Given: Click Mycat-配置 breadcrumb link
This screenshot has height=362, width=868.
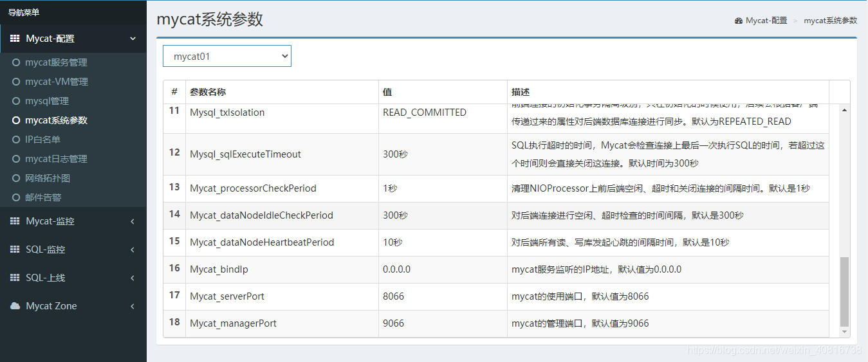Looking at the screenshot, I should [766, 21].
